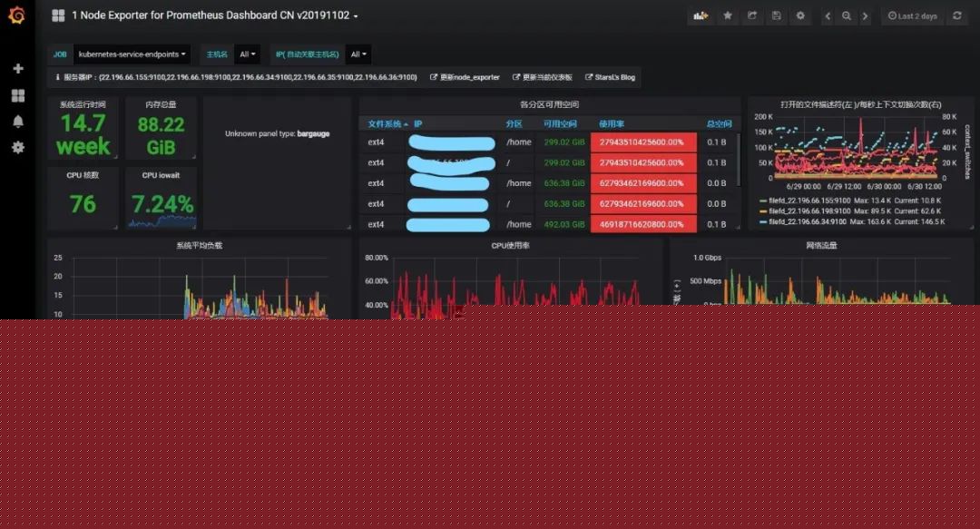Click the Share dashboard icon
Image resolution: width=980 pixels, height=529 pixels.
click(x=752, y=16)
